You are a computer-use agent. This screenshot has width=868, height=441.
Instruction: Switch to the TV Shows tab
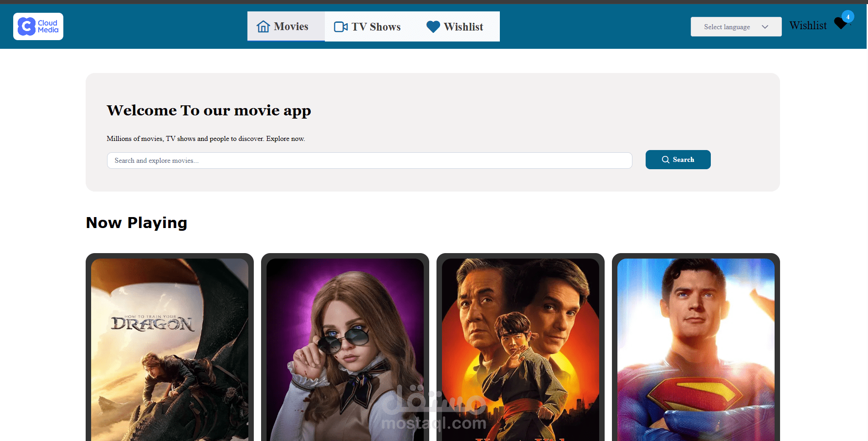pos(367,26)
